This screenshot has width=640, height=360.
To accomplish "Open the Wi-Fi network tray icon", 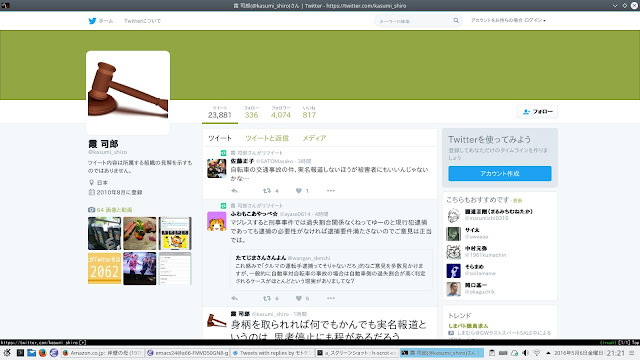I will click(x=537, y=353).
